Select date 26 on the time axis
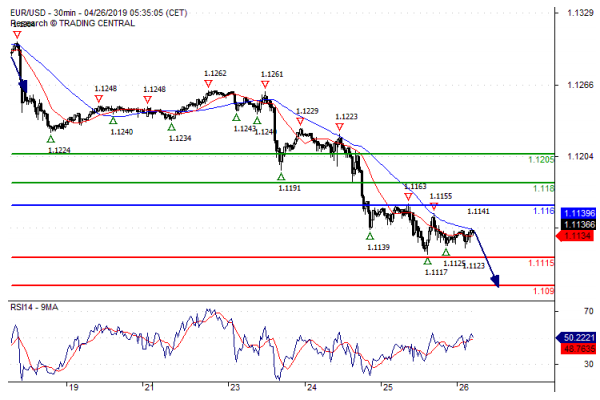This screenshot has width=600, height=400. point(462,386)
